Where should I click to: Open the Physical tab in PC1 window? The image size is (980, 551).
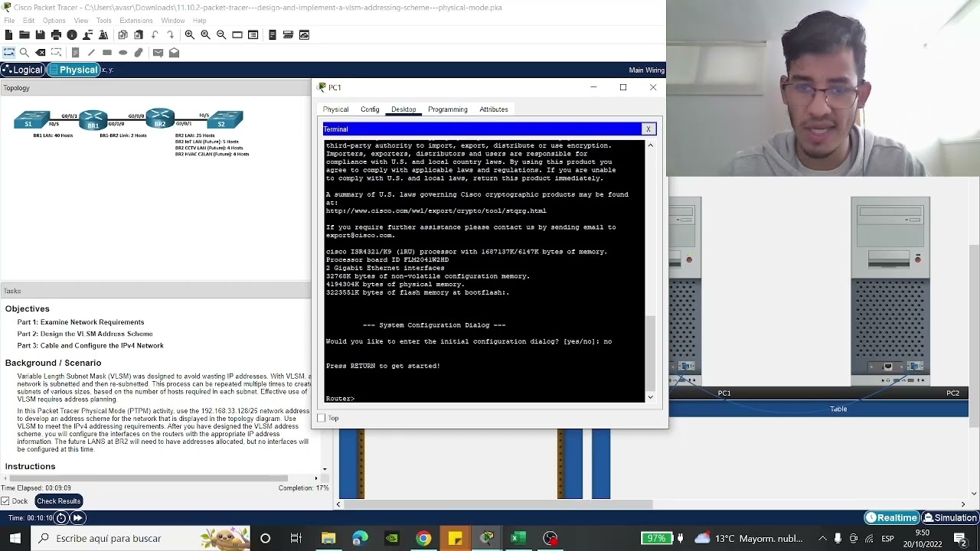point(335,109)
